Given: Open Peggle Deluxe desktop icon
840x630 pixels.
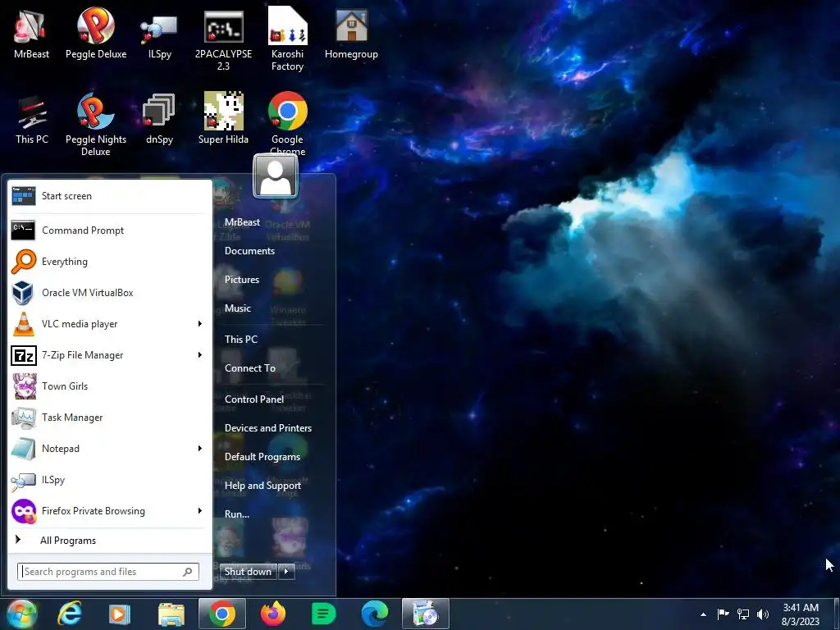Looking at the screenshot, I should (x=95, y=34).
